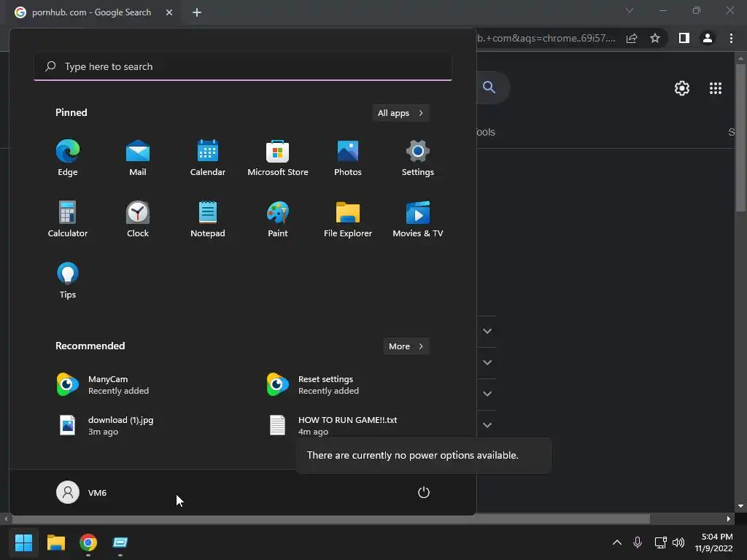Open the volume tray icon
747x560 pixels.
[x=678, y=542]
